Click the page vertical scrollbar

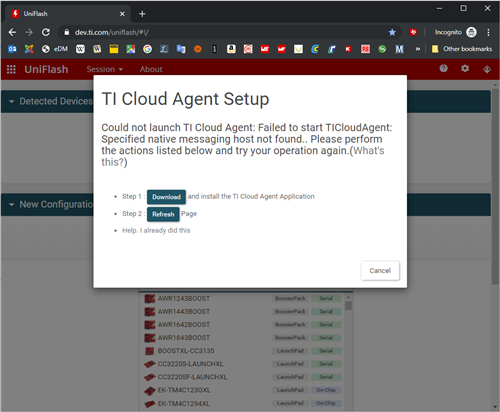click(495, 187)
